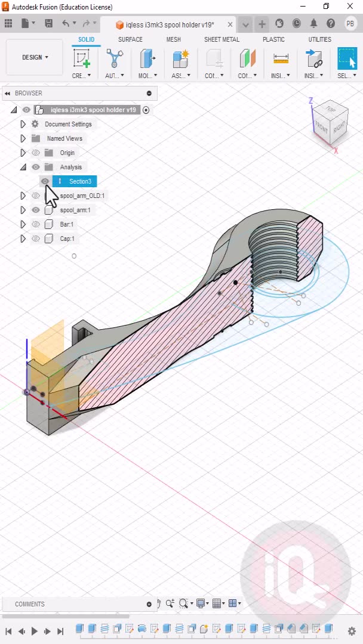Select the Cap:1 component in the browser

click(67, 239)
